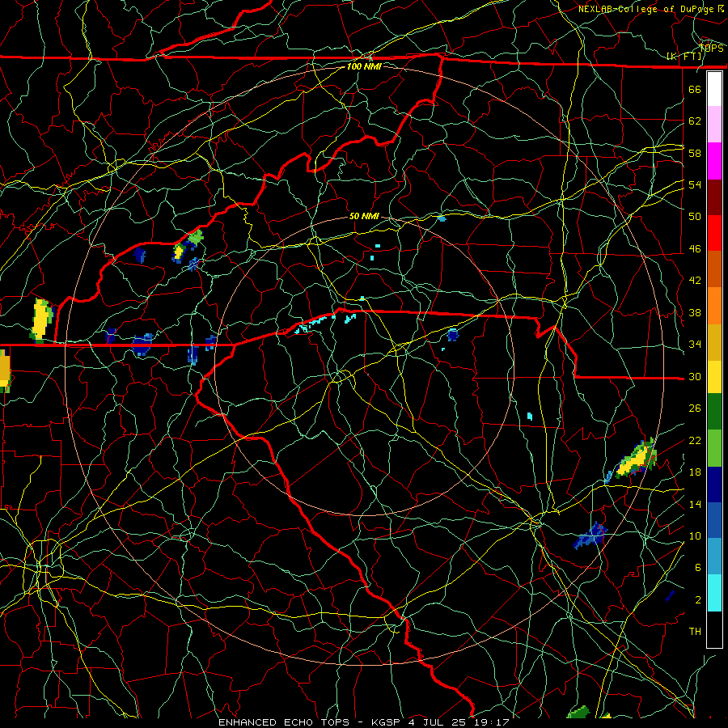Click the '30' scale label

point(695,376)
